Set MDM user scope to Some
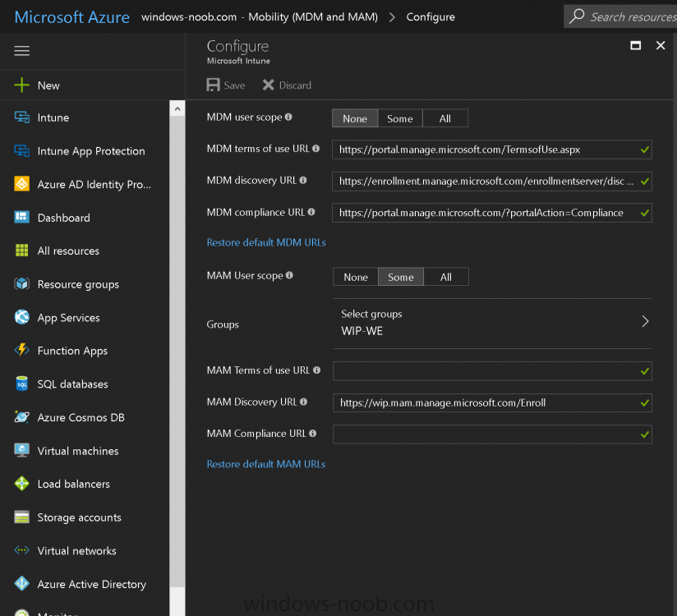The height and width of the screenshot is (616, 677). tap(400, 118)
